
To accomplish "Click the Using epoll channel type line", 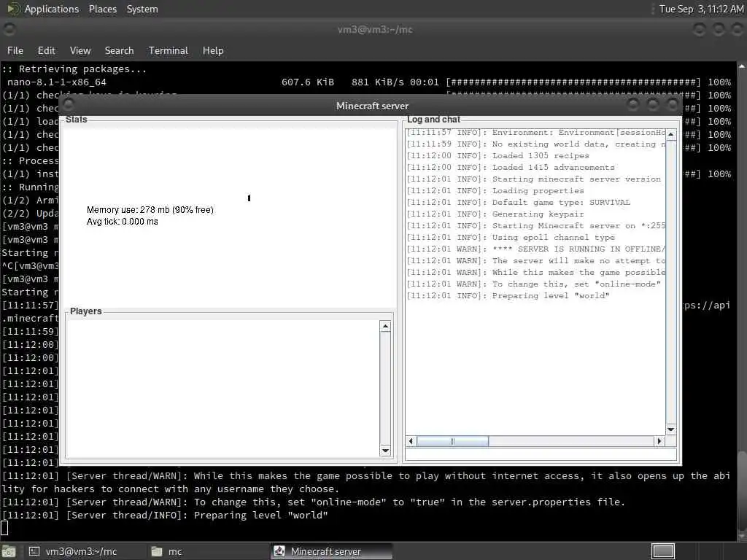I will 511,237.
